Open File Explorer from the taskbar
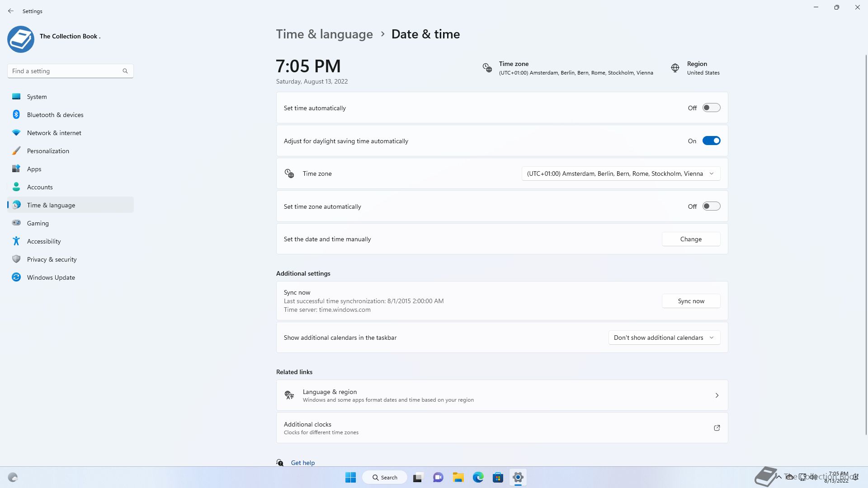The height and width of the screenshot is (488, 868). pyautogui.click(x=458, y=477)
